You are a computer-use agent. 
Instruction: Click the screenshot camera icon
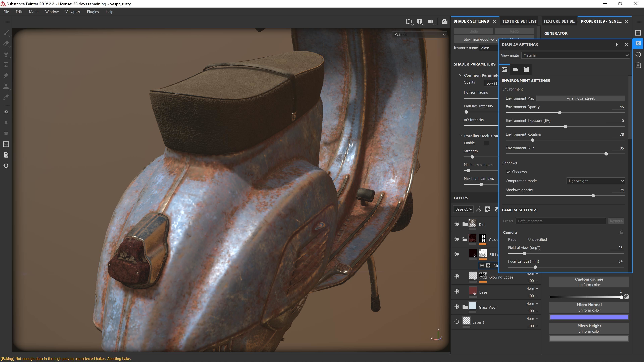pos(444,21)
